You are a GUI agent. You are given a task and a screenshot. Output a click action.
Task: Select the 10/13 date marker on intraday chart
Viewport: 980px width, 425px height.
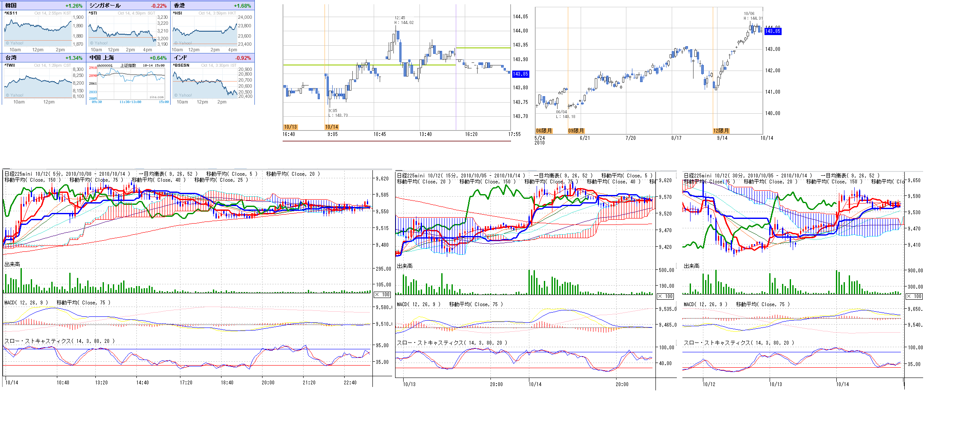coord(290,127)
